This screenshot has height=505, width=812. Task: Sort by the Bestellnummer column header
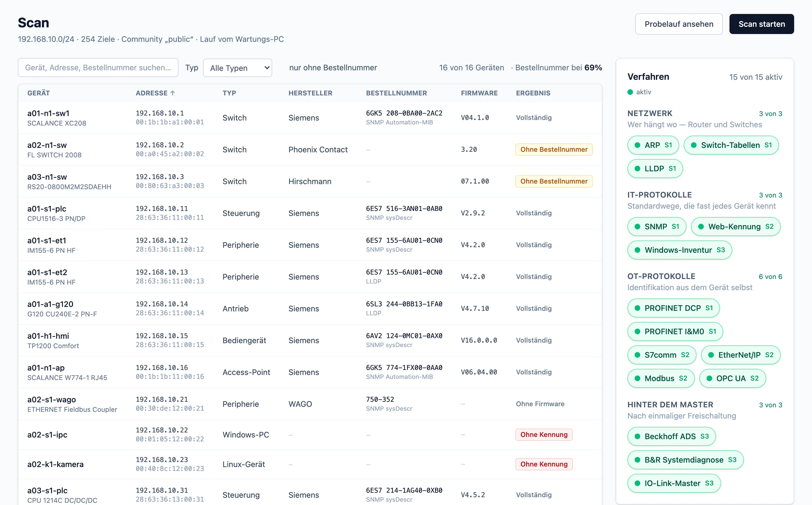tap(396, 93)
